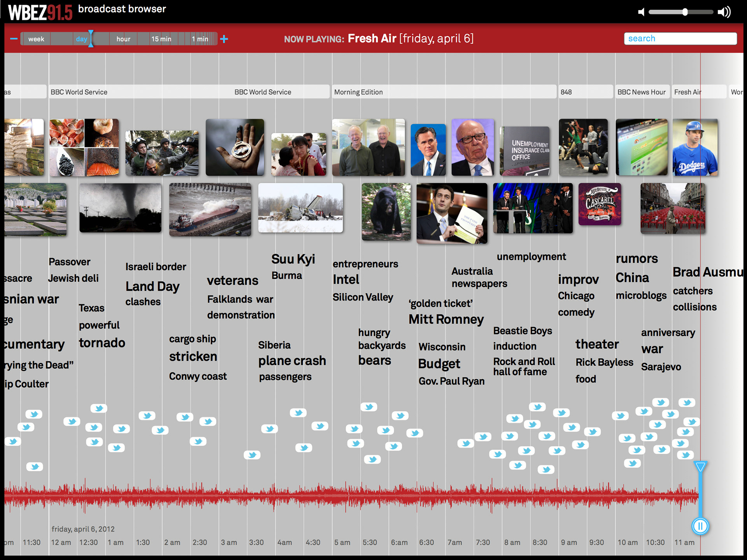Click into the search field
Screen dimensions: 747x560
coord(680,38)
